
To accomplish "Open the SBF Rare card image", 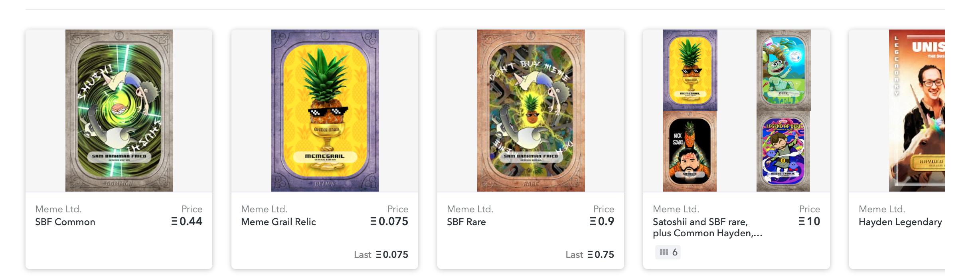I will [531, 111].
